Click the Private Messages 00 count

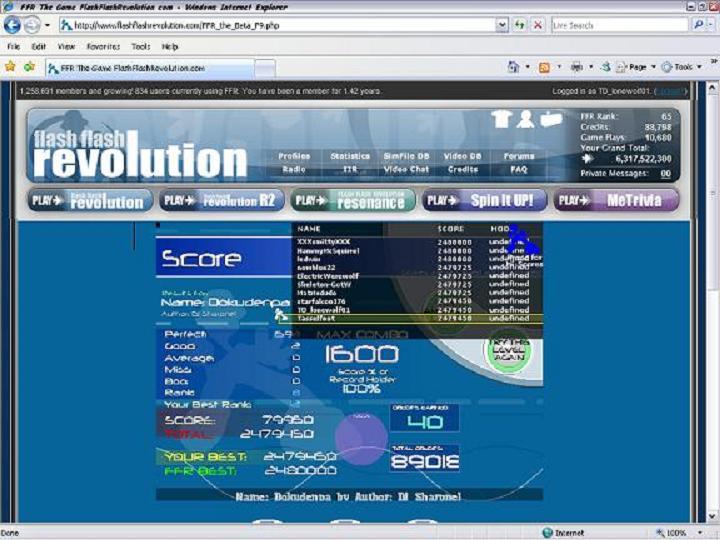665,174
